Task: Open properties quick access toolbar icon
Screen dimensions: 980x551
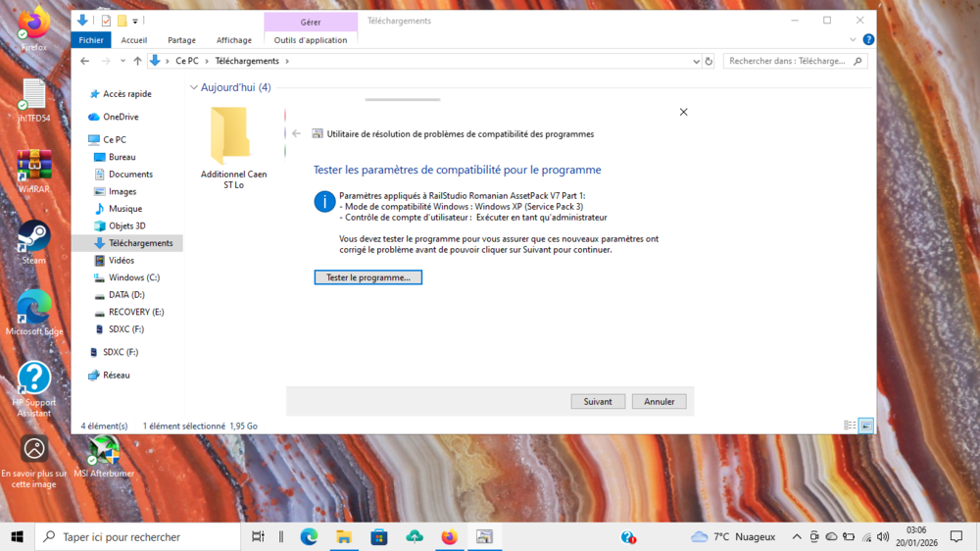Action: point(106,21)
